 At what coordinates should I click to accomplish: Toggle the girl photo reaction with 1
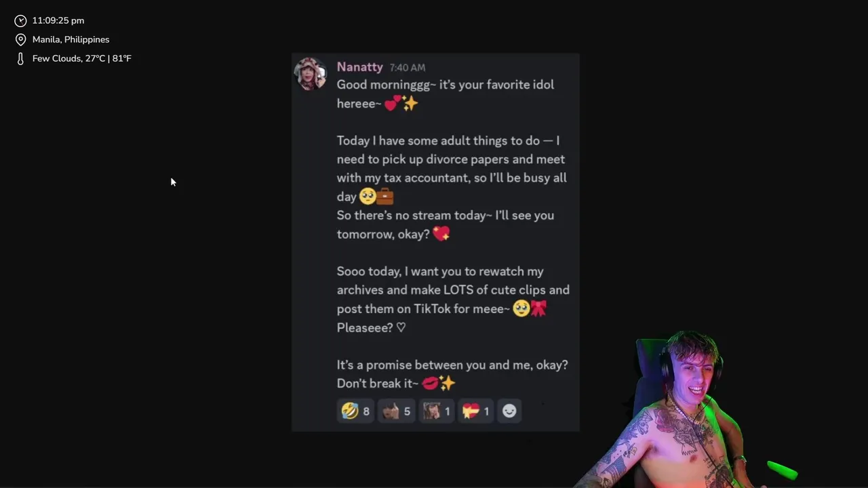436,411
